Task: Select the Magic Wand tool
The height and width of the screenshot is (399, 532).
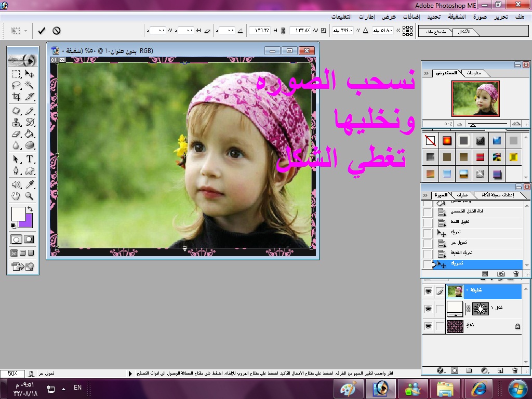Action: (30, 85)
